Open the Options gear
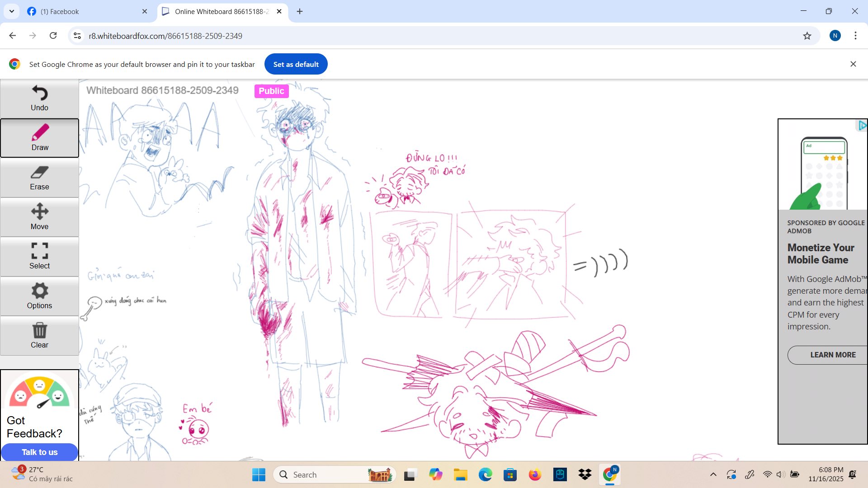868x488 pixels. click(x=39, y=296)
